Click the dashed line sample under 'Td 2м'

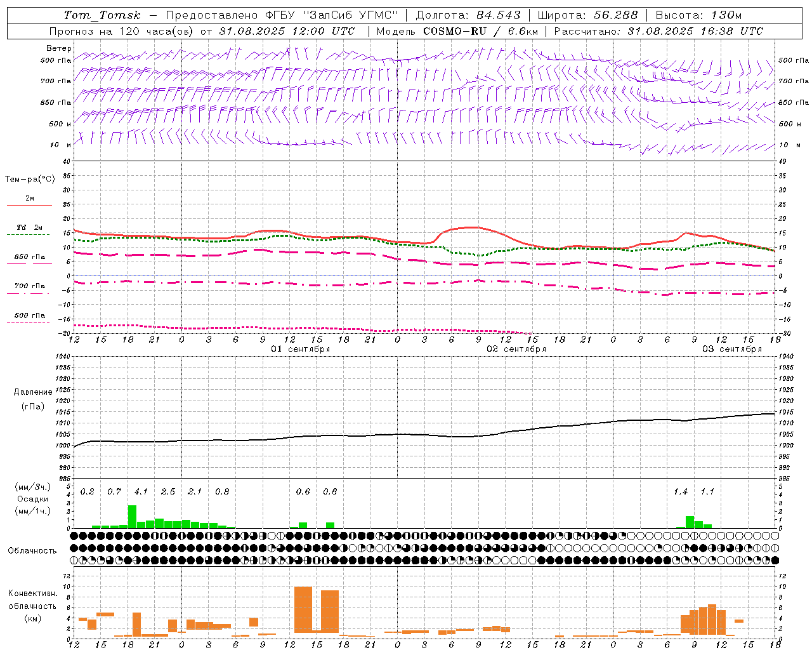tap(28, 234)
